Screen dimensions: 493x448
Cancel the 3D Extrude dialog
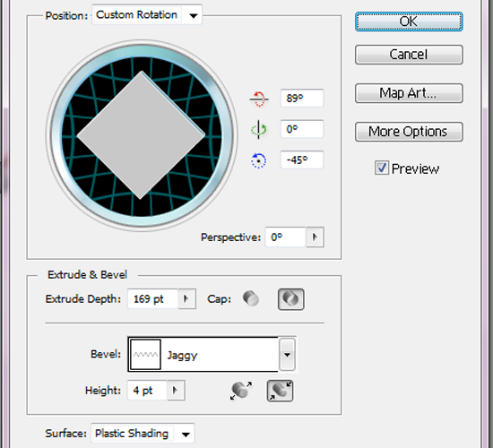409,55
